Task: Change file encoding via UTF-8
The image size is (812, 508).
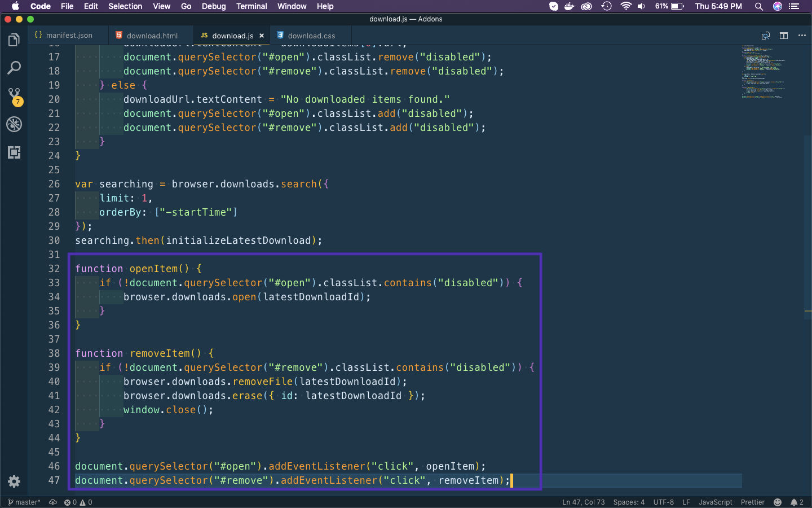Action: coord(663,502)
